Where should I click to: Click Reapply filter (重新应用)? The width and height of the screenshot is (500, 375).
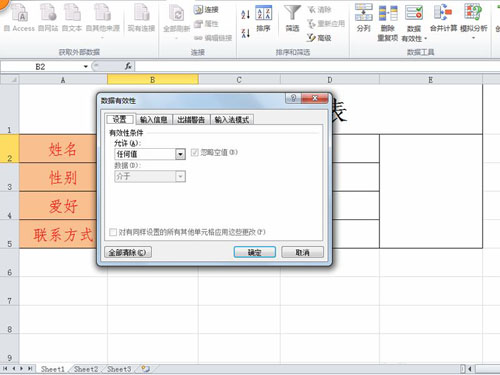(326, 24)
